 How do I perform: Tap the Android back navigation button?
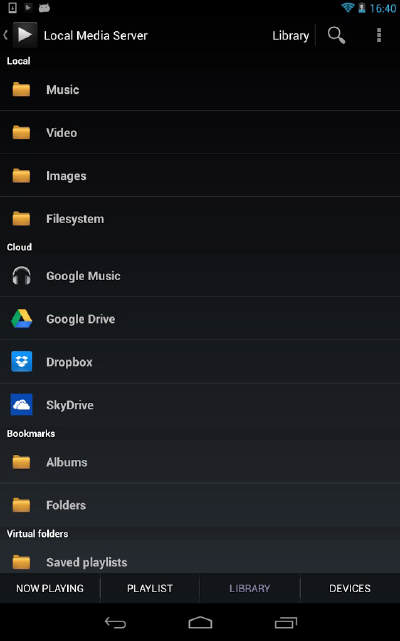pos(115,623)
